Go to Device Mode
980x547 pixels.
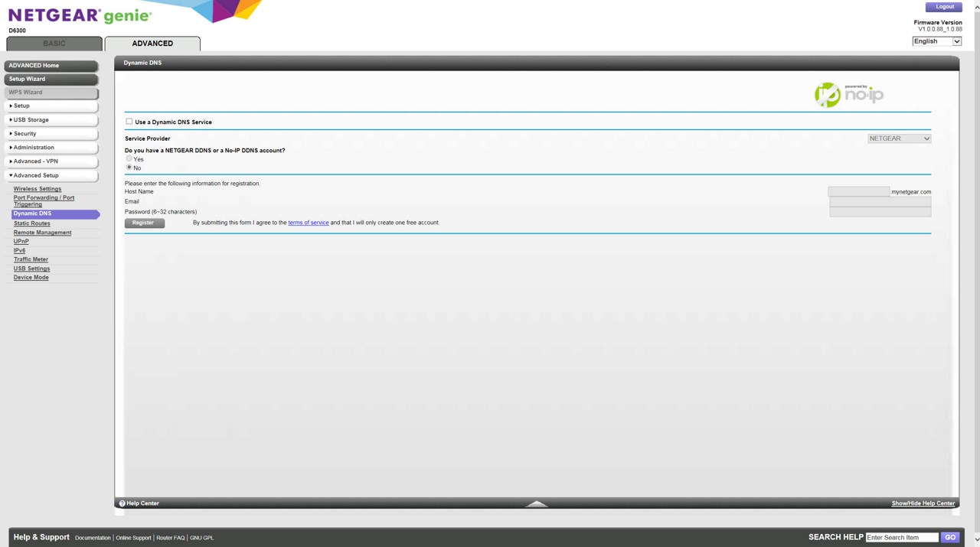tap(31, 278)
